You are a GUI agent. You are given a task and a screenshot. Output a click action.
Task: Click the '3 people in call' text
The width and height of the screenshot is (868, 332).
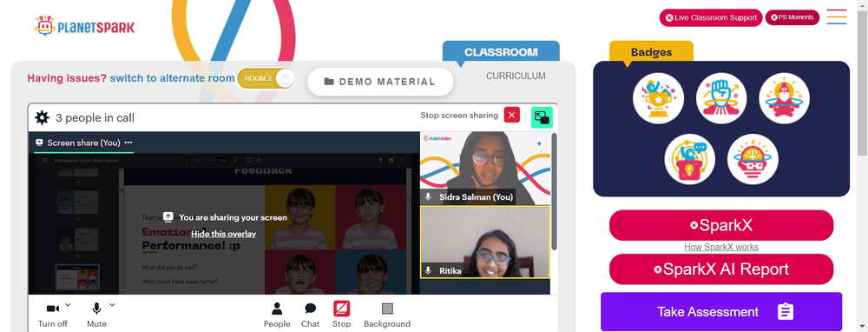tap(95, 117)
